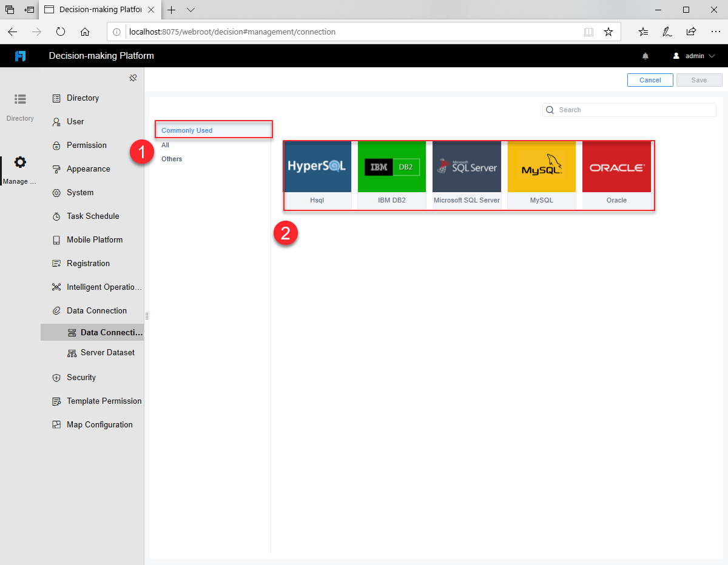Click the Share page icon
Image resolution: width=728 pixels, height=565 pixels.
691,32
